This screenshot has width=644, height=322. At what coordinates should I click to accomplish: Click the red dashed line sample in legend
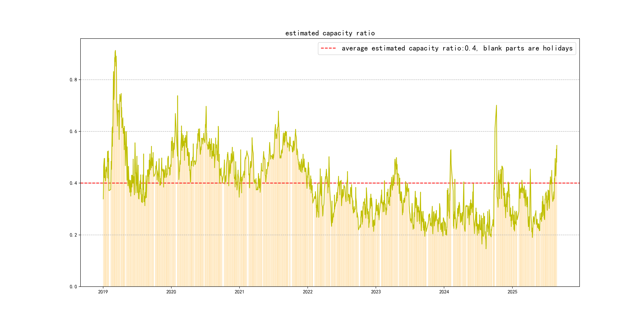pyautogui.click(x=328, y=48)
